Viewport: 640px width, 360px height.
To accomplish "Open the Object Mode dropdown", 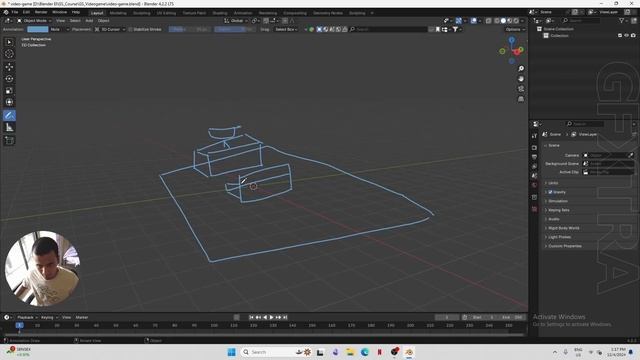I will [34, 20].
